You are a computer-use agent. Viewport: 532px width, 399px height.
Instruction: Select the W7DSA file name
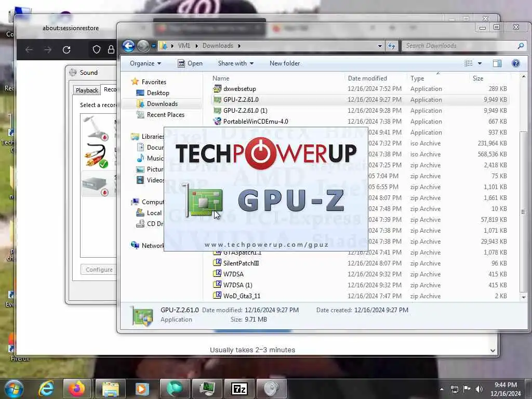233,274
